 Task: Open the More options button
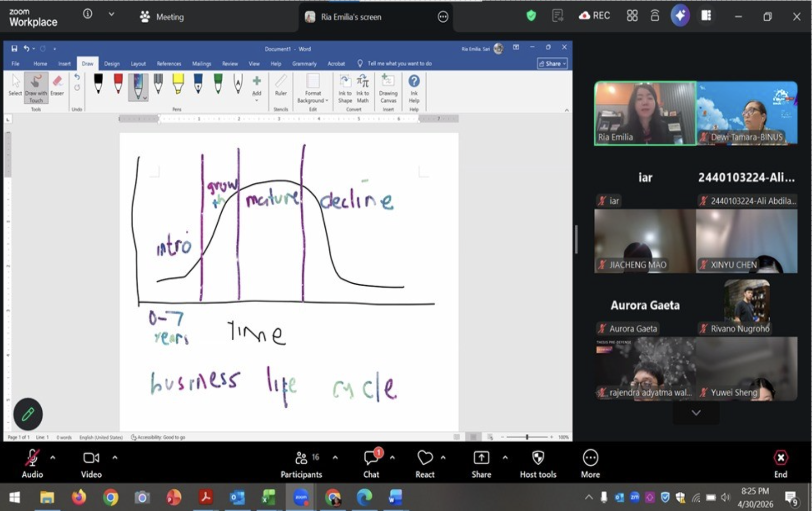pyautogui.click(x=590, y=464)
